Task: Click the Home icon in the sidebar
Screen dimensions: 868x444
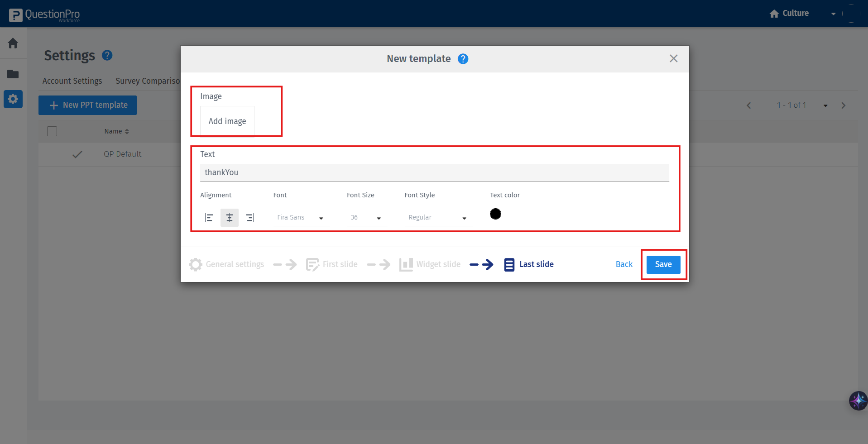Action: click(13, 43)
